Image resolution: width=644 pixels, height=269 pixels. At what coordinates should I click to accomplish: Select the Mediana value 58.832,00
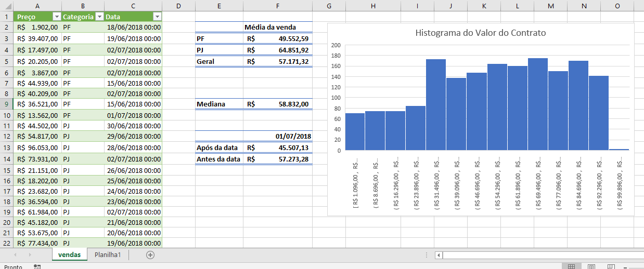coord(278,104)
